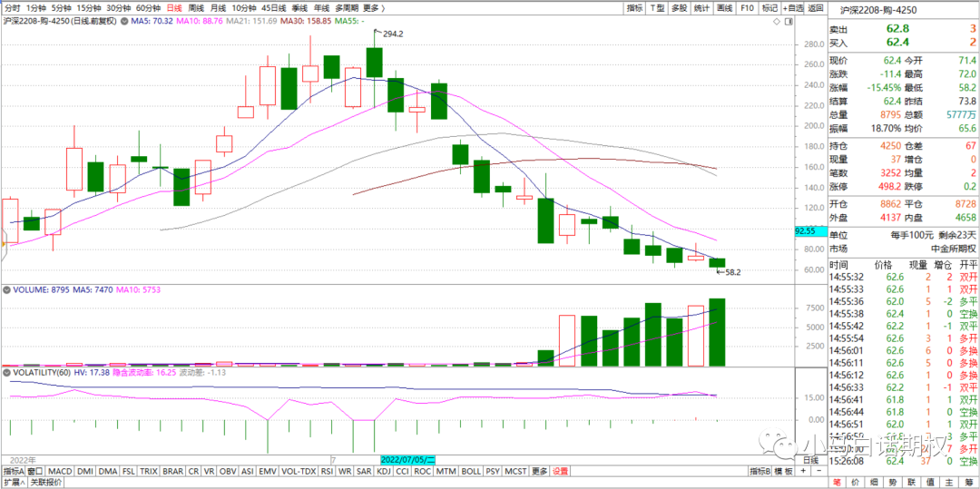The height and width of the screenshot is (489, 980).
Task: Add to watchlist with +自选
Action: (x=793, y=7)
